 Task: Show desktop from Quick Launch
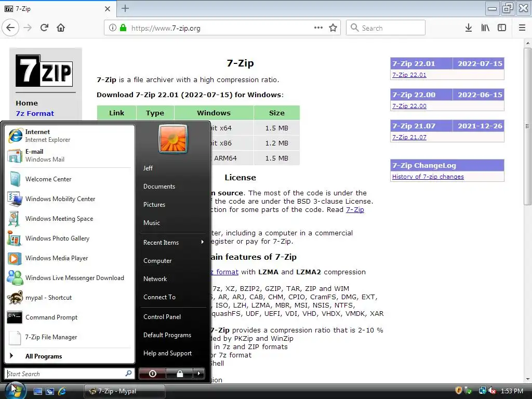[37, 391]
